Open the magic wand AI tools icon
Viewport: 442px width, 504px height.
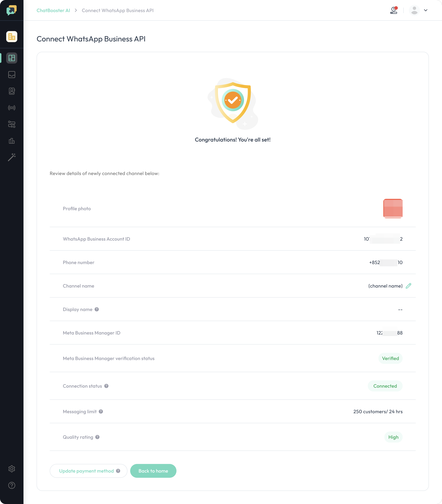[x=12, y=157]
